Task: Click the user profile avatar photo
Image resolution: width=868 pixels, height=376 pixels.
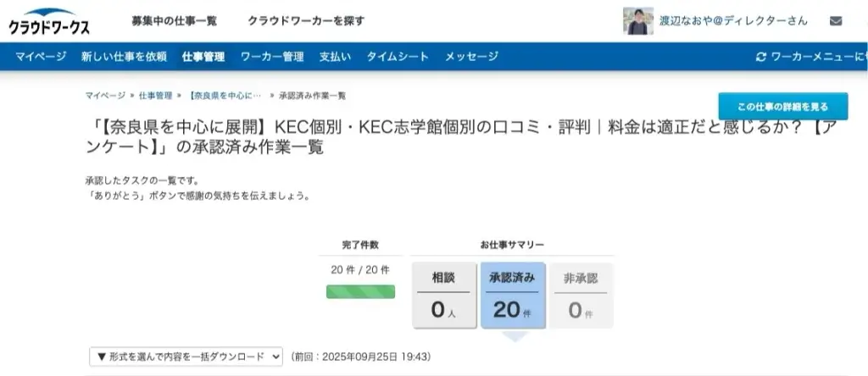Action: (x=638, y=21)
